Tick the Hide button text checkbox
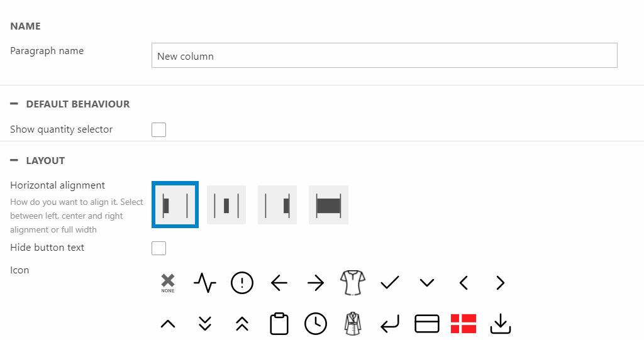This screenshot has width=644, height=340. 159,248
